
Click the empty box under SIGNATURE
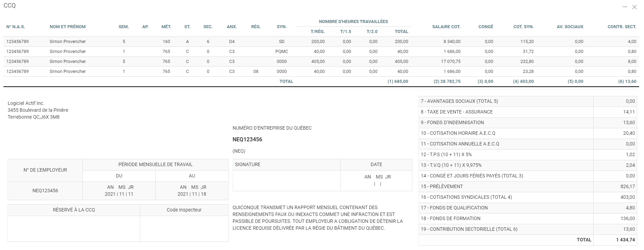(x=286, y=181)
